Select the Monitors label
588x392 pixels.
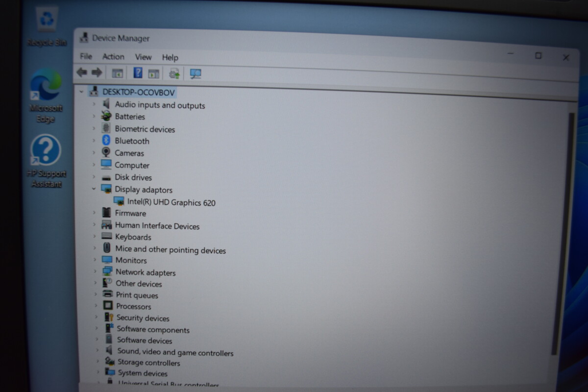131,260
